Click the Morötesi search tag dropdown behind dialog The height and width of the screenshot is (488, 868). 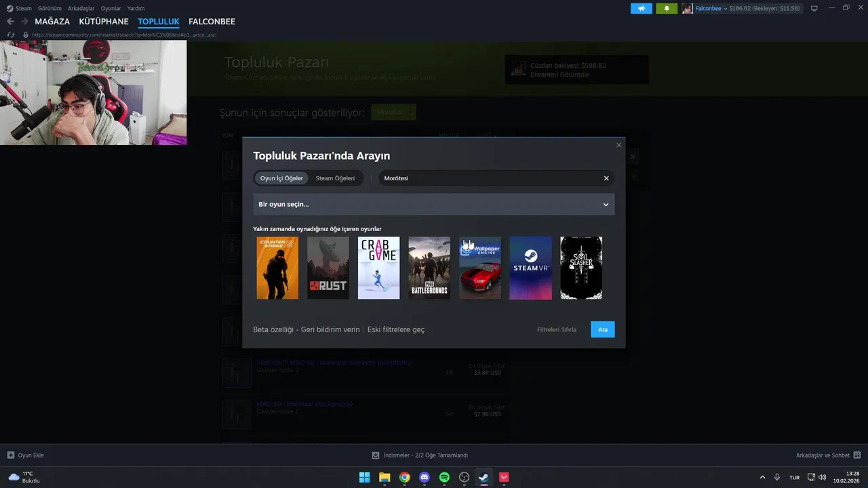tap(393, 112)
